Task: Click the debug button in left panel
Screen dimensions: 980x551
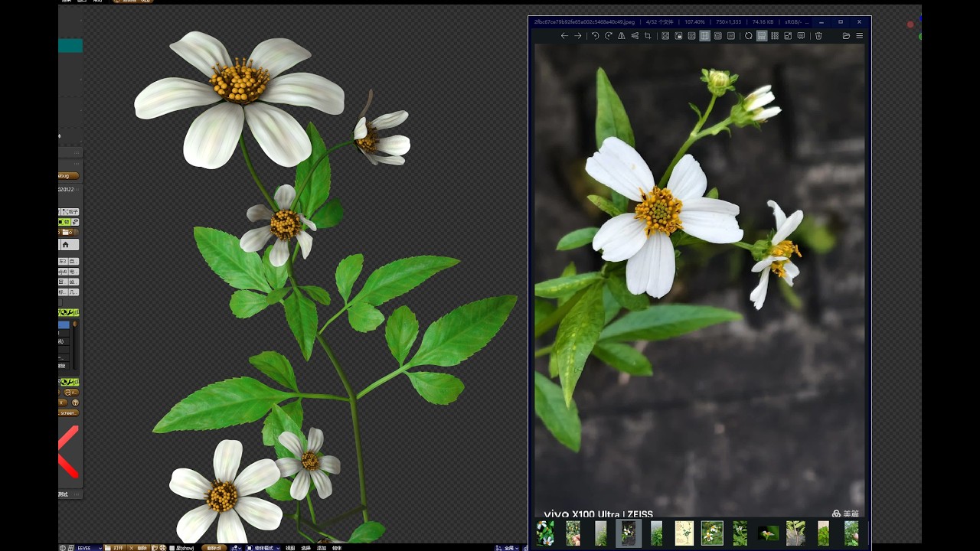Action: coord(67,176)
